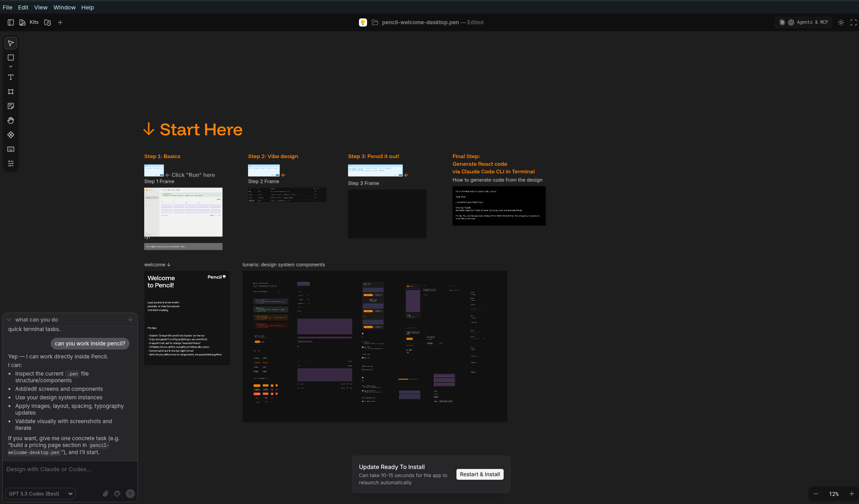Open the View menu
This screenshot has height=504, width=859.
[x=41, y=8]
